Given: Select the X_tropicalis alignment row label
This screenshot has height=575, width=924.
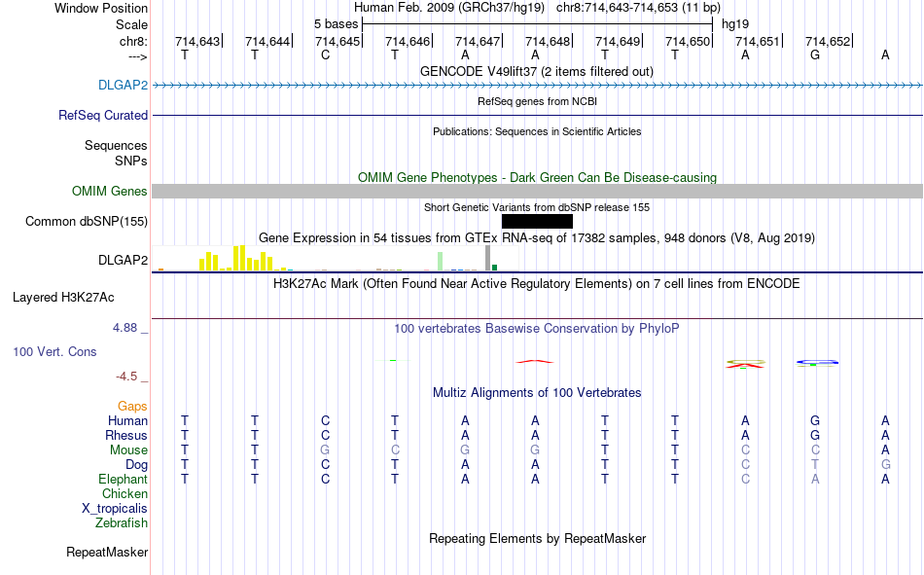Looking at the screenshot, I should [115, 509].
